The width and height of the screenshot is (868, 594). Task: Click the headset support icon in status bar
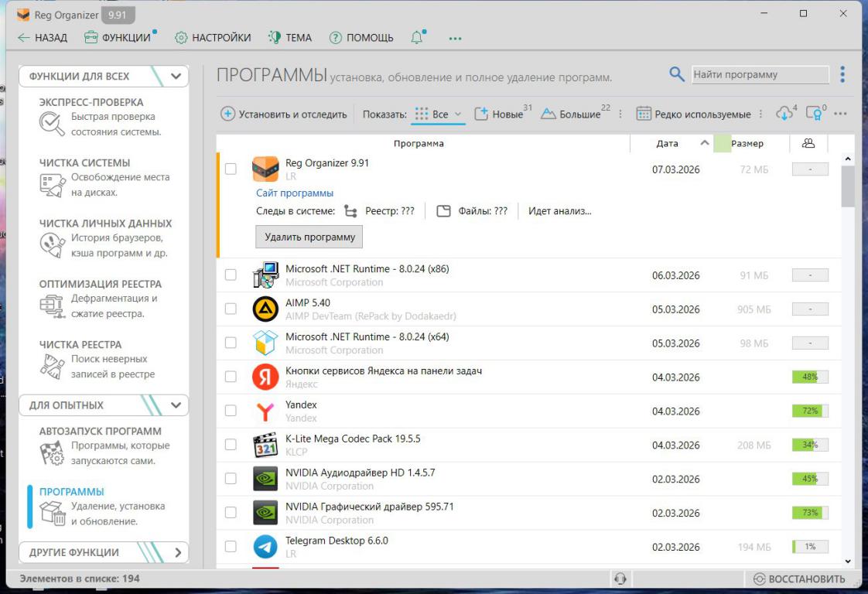620,579
